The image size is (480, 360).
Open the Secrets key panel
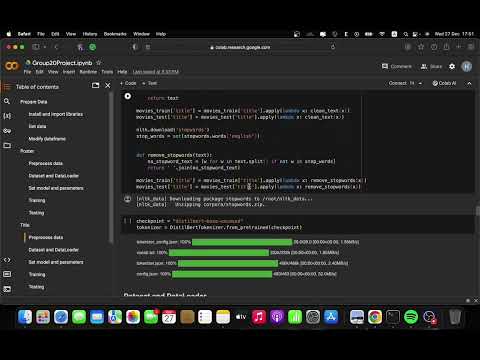[7, 131]
